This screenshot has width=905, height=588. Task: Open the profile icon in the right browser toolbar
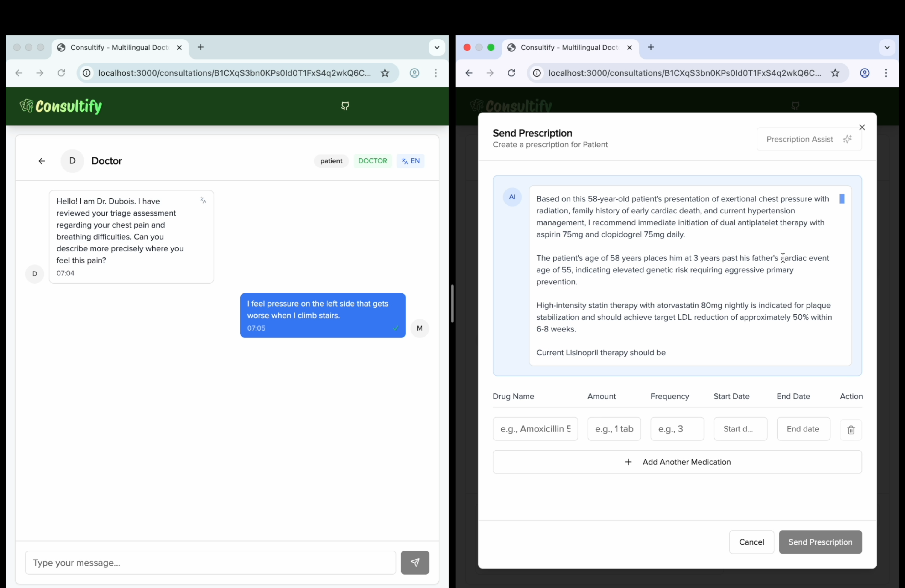(x=864, y=73)
